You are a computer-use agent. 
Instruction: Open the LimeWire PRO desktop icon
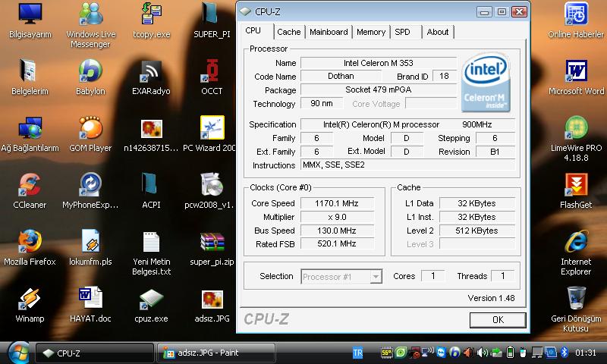pos(576,128)
